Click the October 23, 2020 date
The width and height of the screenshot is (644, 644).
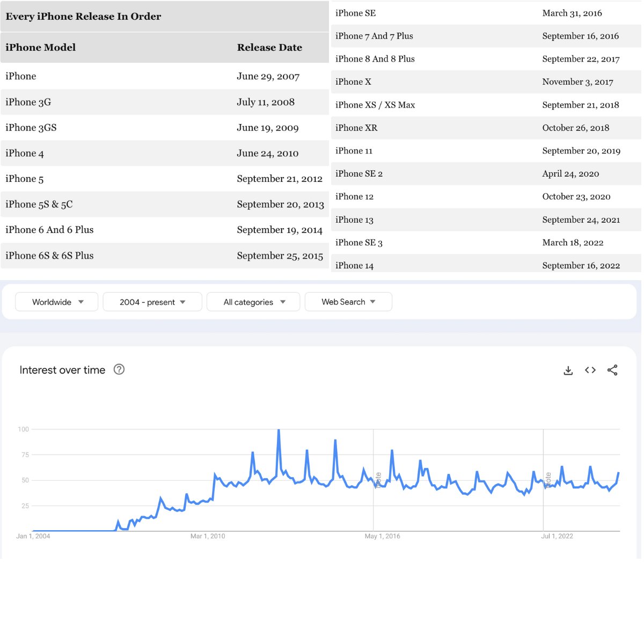pos(576,196)
